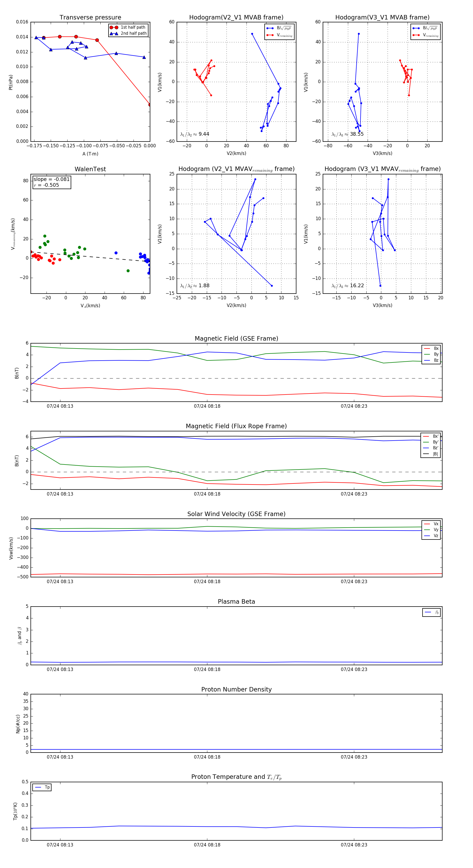Click the 'Hodogram(V3_V1 MVAB frame)' title
This screenshot has height=868, width=473.
click(382, 18)
